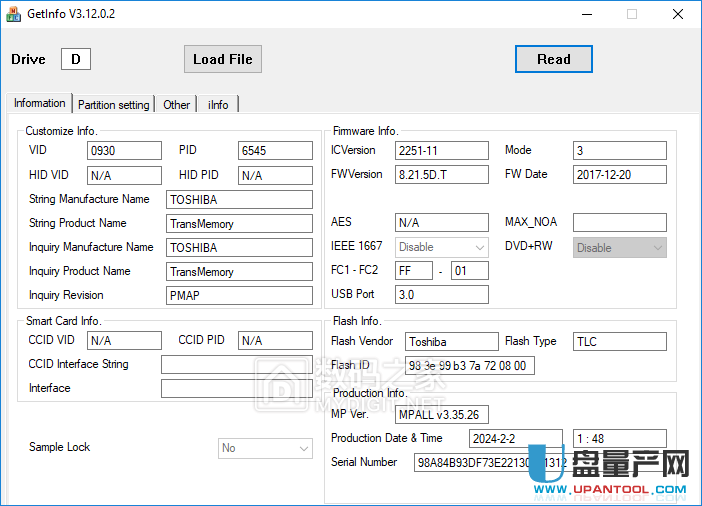702x506 pixels.
Task: Select the Information tab
Action: (x=40, y=103)
